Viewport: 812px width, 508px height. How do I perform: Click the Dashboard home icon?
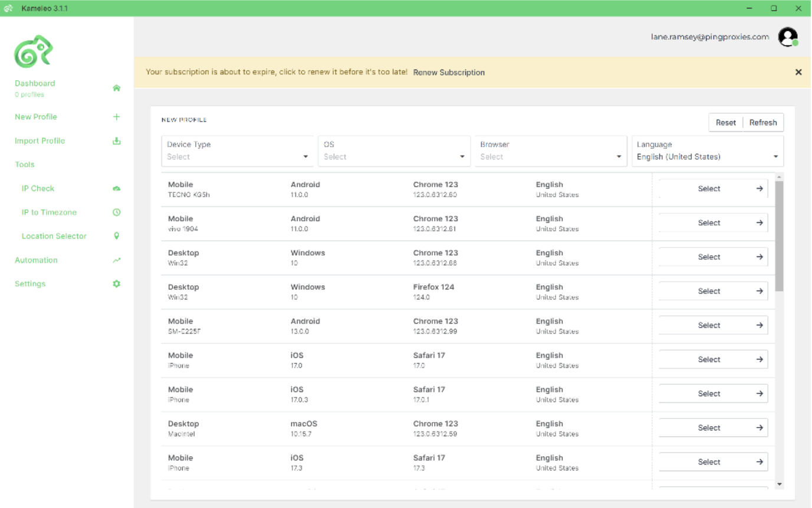click(117, 88)
